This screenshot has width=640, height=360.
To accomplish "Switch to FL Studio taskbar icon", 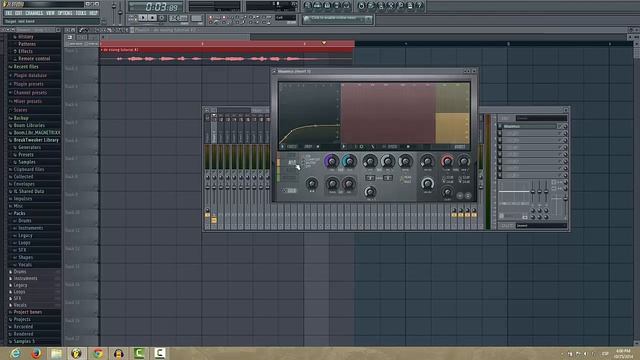I will 77,353.
